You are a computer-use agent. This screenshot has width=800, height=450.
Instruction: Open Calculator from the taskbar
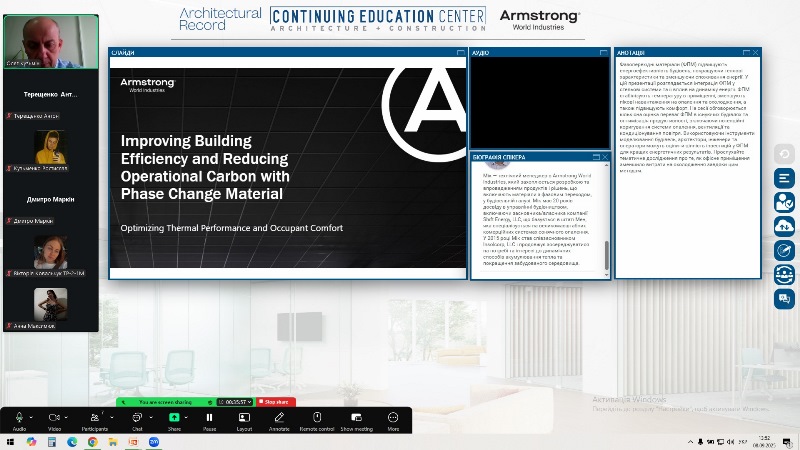click(x=52, y=442)
